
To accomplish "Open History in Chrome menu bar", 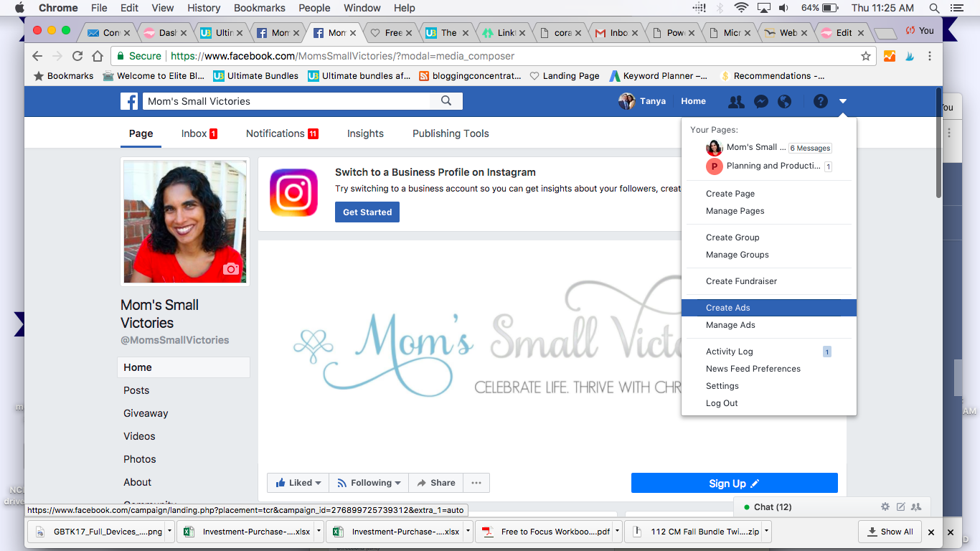I will [204, 8].
